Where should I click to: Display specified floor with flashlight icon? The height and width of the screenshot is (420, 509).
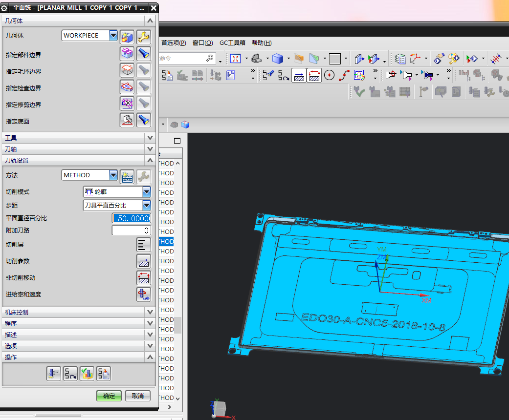click(x=143, y=120)
